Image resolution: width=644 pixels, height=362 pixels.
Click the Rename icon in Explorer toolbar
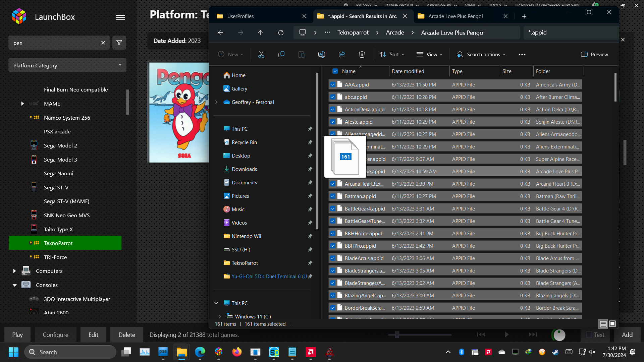point(321,54)
